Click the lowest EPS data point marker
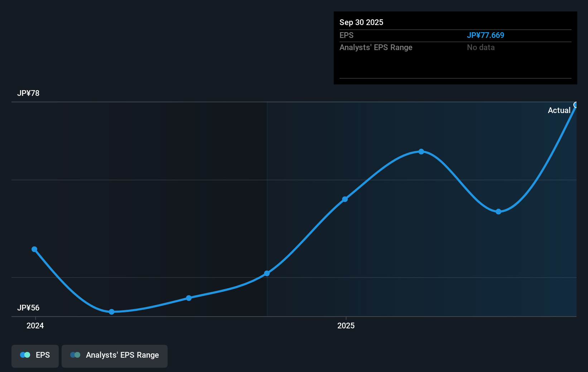Image resolution: width=588 pixels, height=372 pixels. coord(112,312)
